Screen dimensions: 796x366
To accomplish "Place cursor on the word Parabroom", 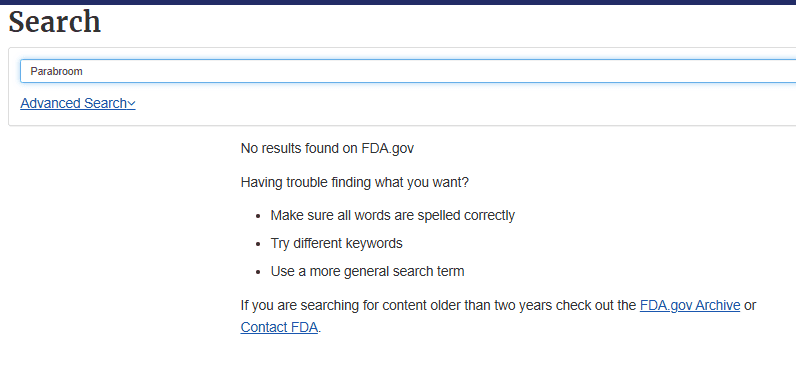I will click(56, 71).
